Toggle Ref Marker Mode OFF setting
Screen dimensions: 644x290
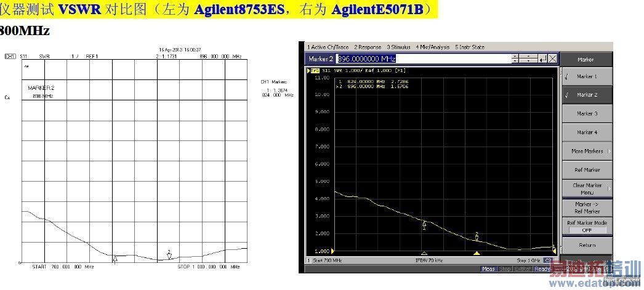click(x=587, y=227)
